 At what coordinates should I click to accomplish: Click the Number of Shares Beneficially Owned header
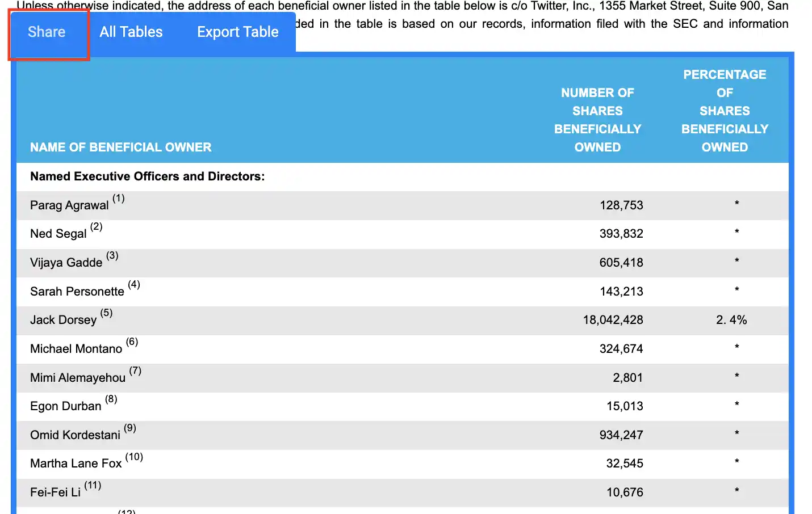[598, 120]
